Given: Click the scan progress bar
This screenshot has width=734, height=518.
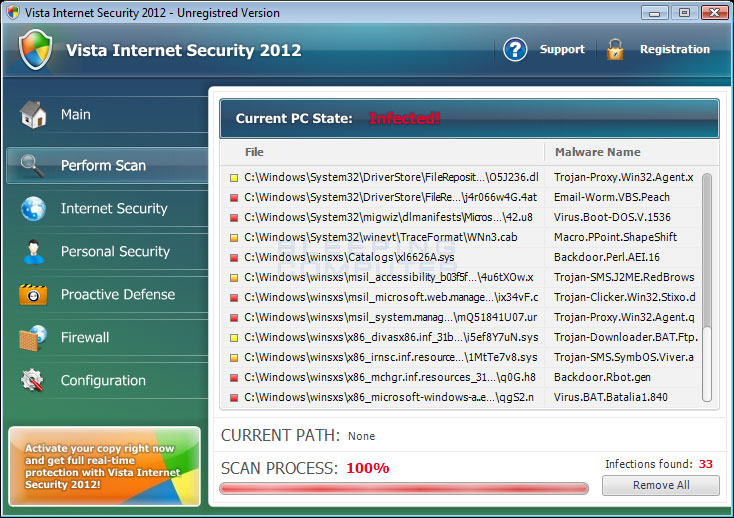Looking at the screenshot, I should click(x=404, y=489).
